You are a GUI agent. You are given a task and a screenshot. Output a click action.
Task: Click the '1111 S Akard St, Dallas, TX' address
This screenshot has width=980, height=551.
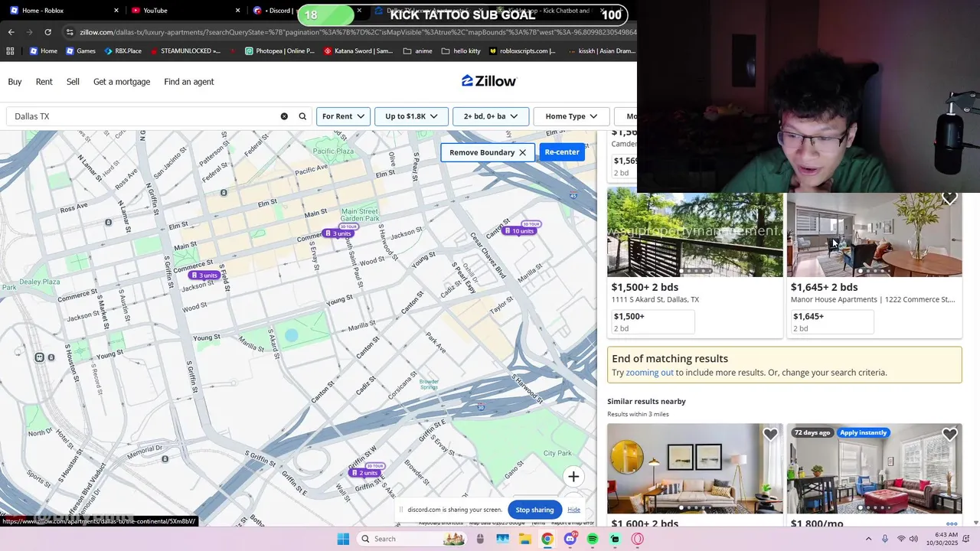point(655,300)
